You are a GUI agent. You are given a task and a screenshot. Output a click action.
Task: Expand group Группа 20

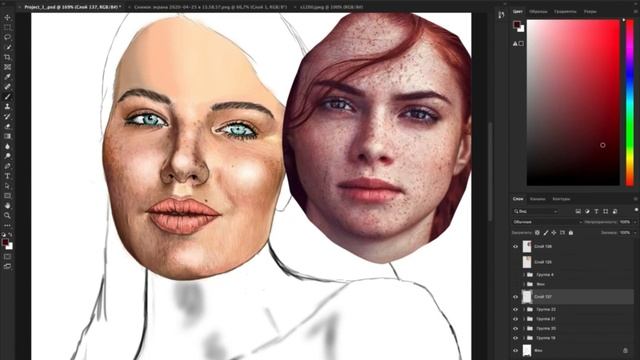(x=524, y=329)
